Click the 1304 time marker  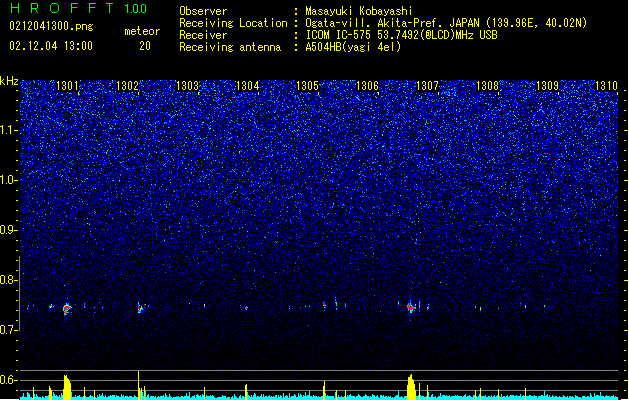[x=248, y=86]
